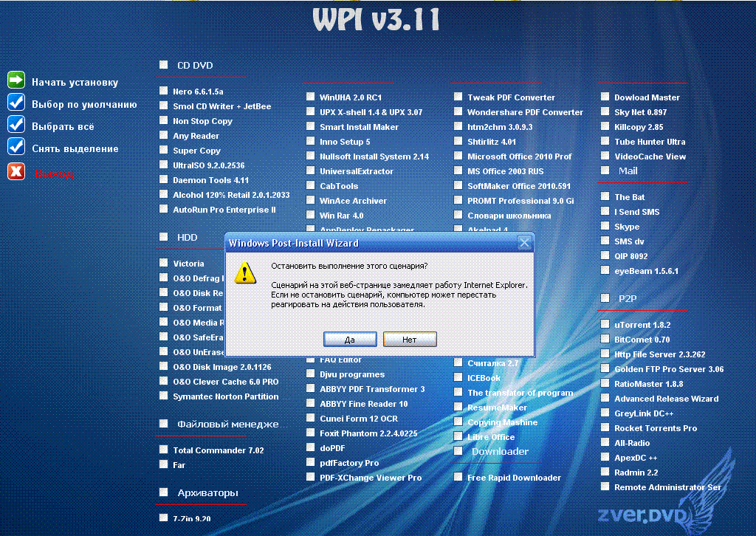Screen dimensions: 756x536
Task: Check the Skype checkbox
Action: (x=605, y=226)
